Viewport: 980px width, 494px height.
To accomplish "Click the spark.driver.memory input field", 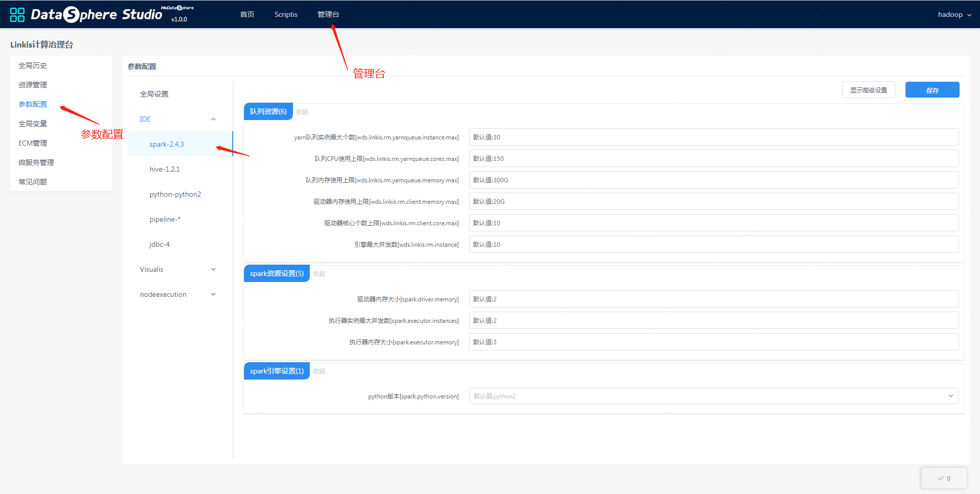I will tap(713, 299).
